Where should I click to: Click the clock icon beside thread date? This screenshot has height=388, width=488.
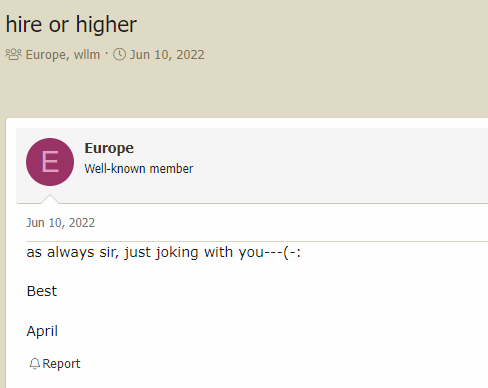point(119,54)
